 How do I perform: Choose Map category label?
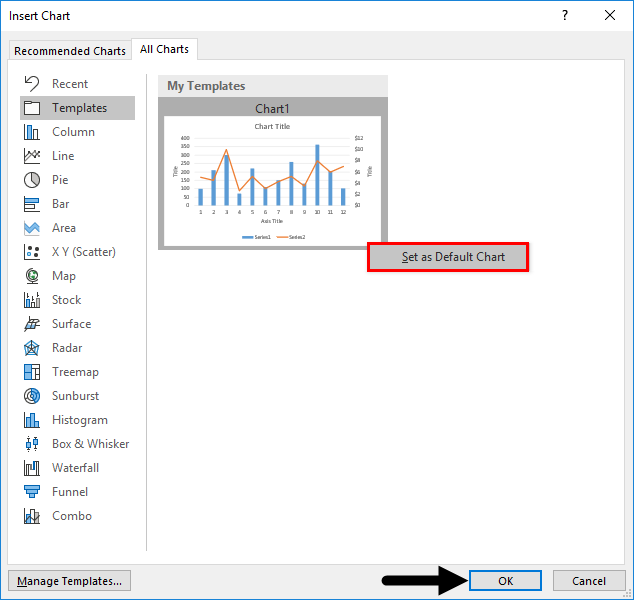[x=64, y=276]
